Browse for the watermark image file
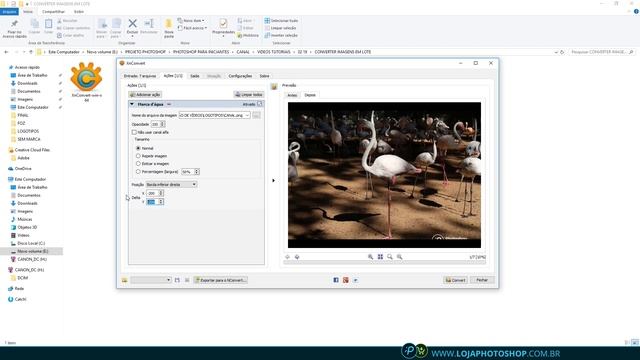The width and height of the screenshot is (640, 360). (256, 116)
